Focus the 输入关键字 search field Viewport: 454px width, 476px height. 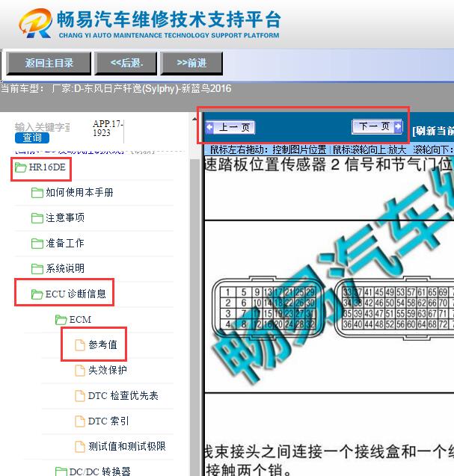pyautogui.click(x=42, y=127)
